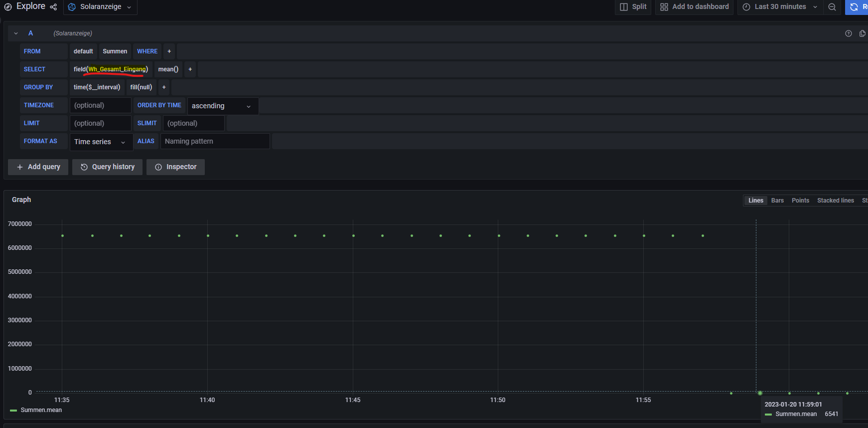Open the ORDER BY TIME ascending dropdown
This screenshot has height=428, width=868.
[222, 106]
